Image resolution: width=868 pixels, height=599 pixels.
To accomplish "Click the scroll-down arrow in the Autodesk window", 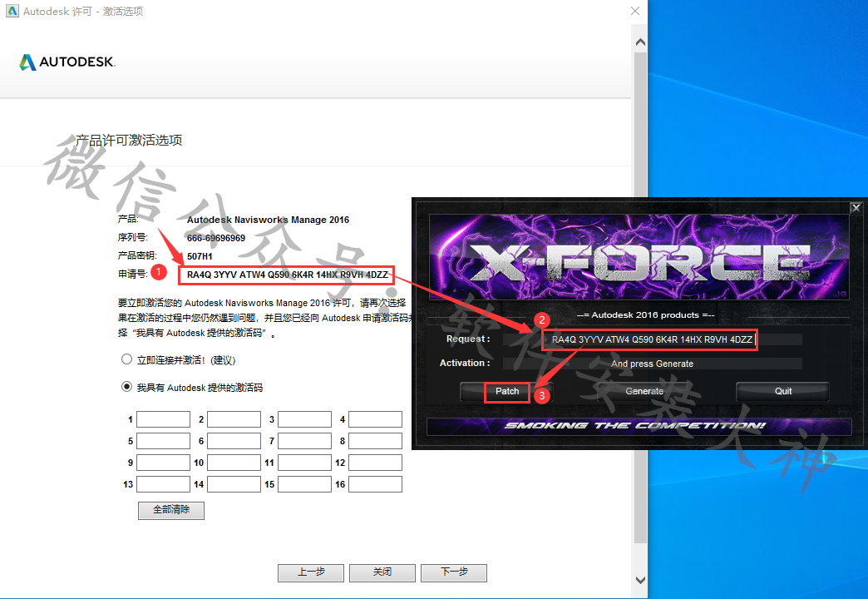I will 640,580.
